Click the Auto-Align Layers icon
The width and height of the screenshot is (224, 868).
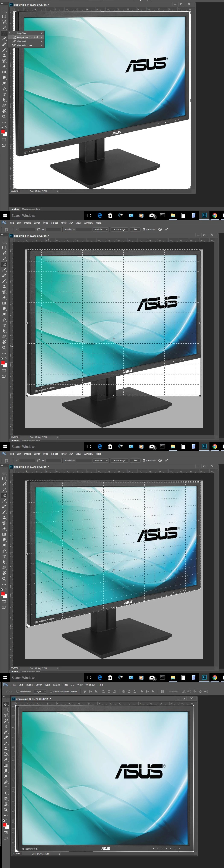(x=163, y=691)
